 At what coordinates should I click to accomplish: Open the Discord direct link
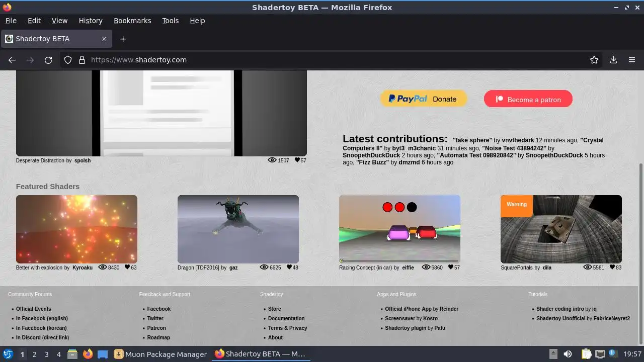pos(55,337)
